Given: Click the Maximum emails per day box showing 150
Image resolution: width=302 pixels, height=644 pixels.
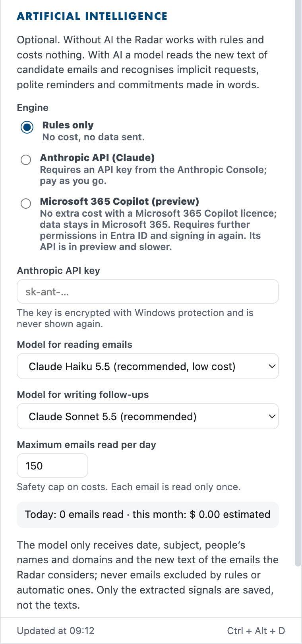Looking at the screenshot, I should (52, 466).
